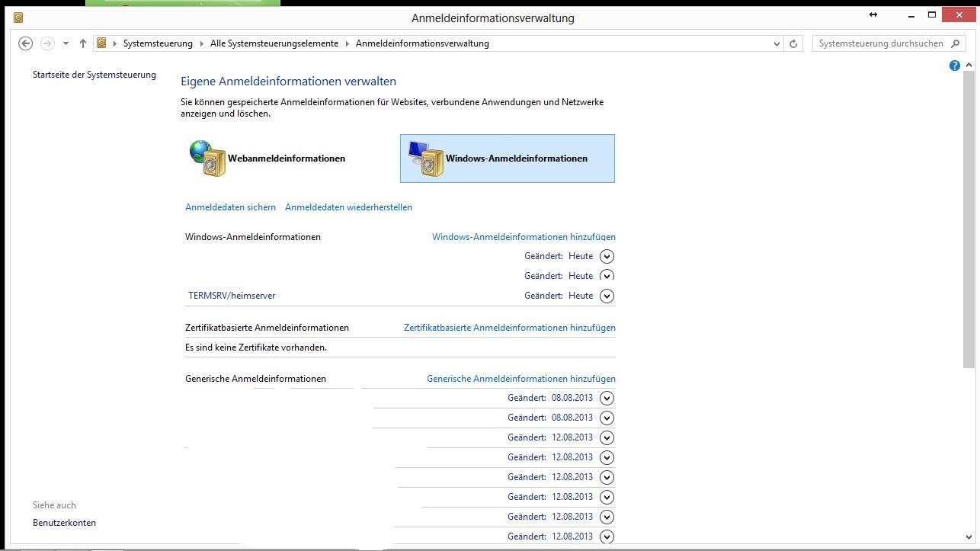
Task: Click the vertical scrollbar down arrow
Action: (x=969, y=537)
